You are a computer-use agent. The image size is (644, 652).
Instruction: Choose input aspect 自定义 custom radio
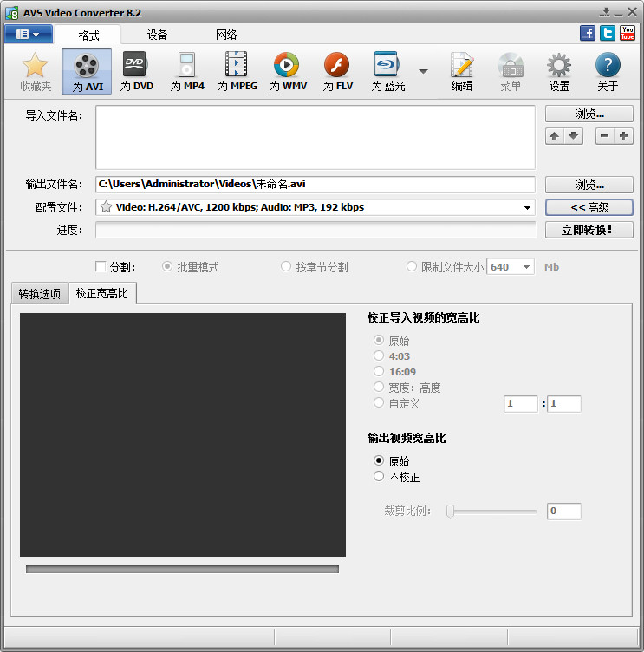pos(378,402)
